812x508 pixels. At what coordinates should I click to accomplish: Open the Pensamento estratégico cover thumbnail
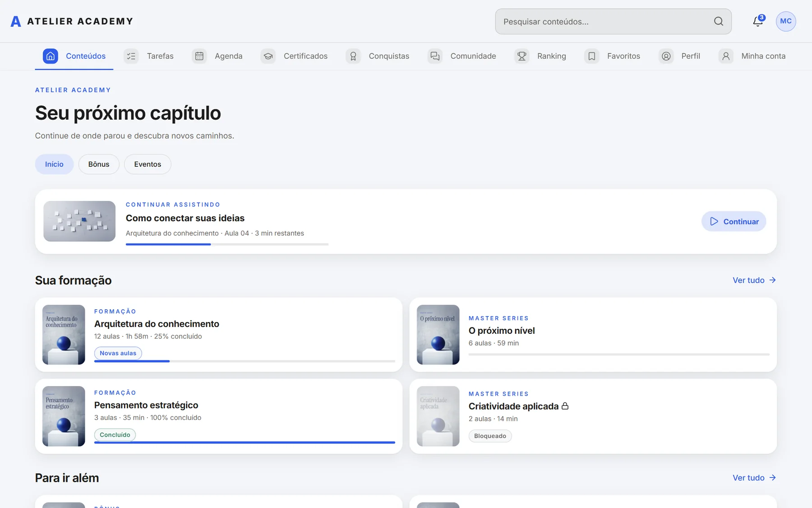64,416
